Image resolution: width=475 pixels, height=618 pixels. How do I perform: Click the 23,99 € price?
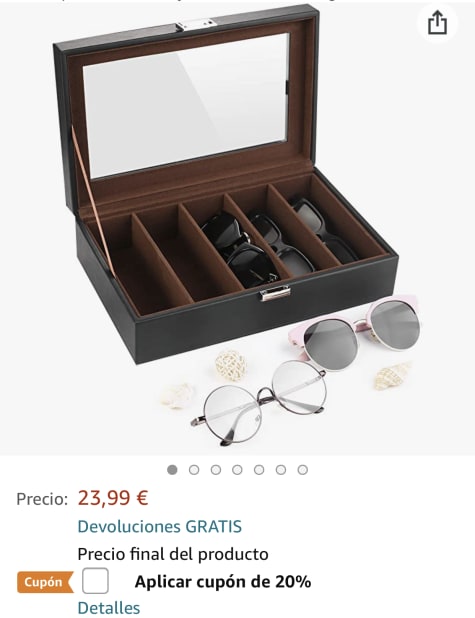pyautogui.click(x=113, y=498)
